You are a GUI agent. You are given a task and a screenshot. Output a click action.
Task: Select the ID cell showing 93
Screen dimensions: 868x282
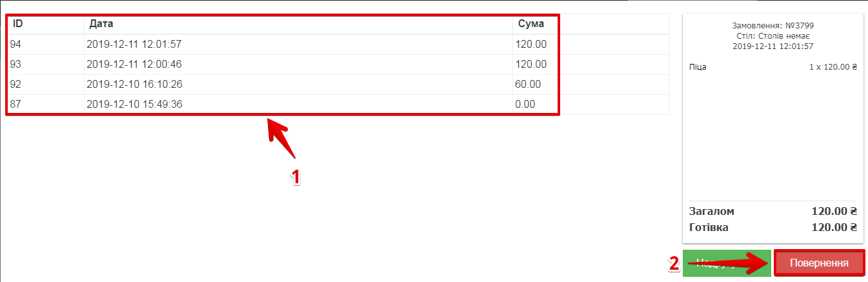point(16,65)
